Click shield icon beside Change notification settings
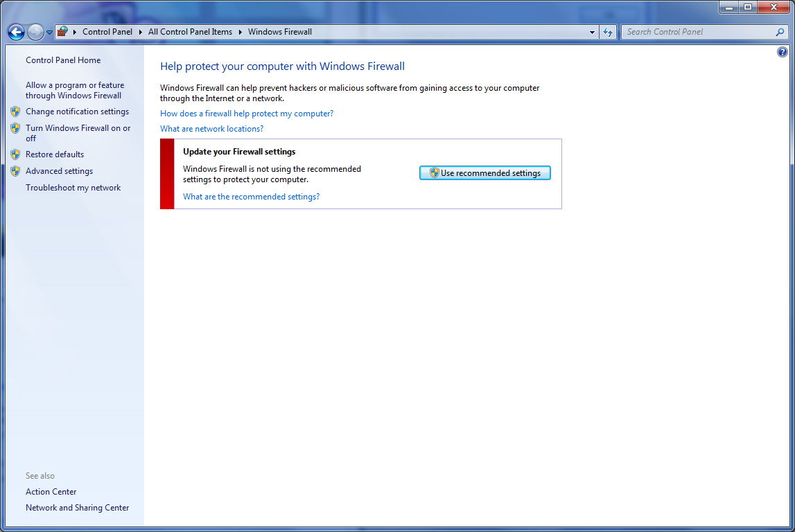The image size is (795, 532). point(15,112)
